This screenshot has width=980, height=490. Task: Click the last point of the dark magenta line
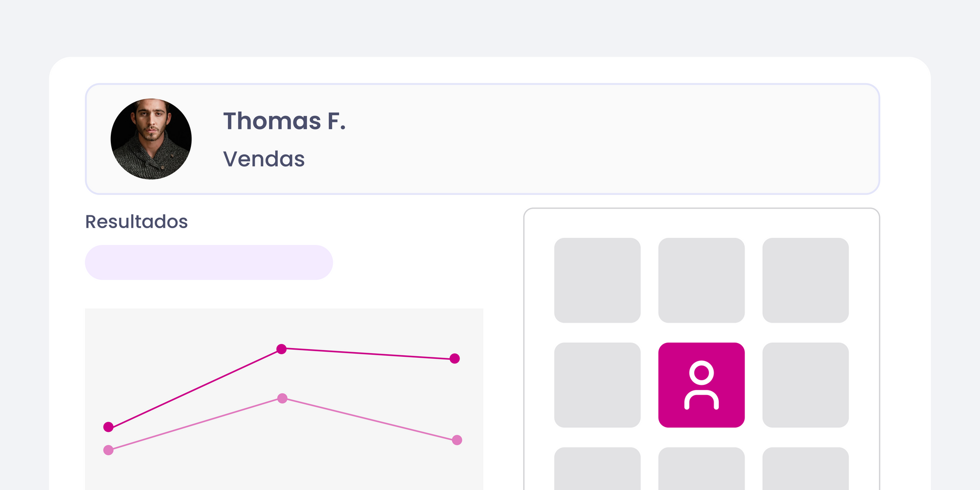455,359
